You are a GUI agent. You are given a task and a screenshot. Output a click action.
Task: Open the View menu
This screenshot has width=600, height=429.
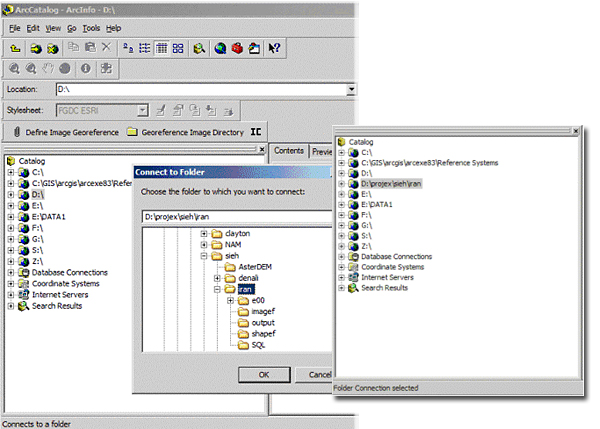pyautogui.click(x=53, y=28)
